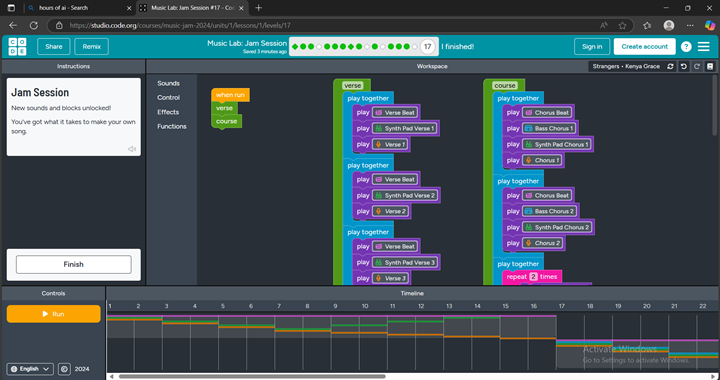Edit the repeat count field showing 2
The image size is (720, 380).
533,277
